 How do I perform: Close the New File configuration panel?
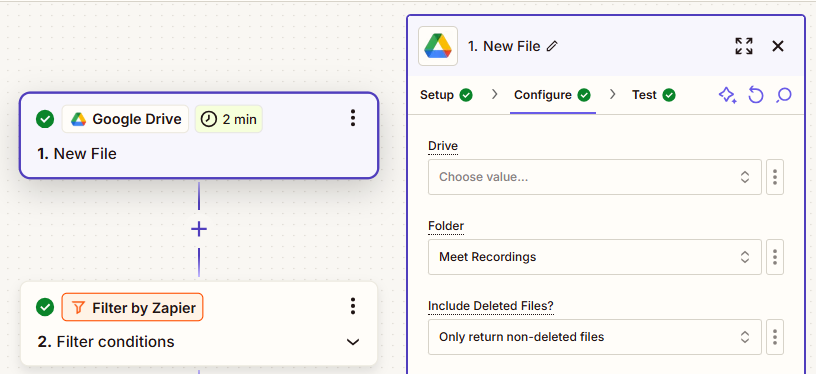point(777,46)
